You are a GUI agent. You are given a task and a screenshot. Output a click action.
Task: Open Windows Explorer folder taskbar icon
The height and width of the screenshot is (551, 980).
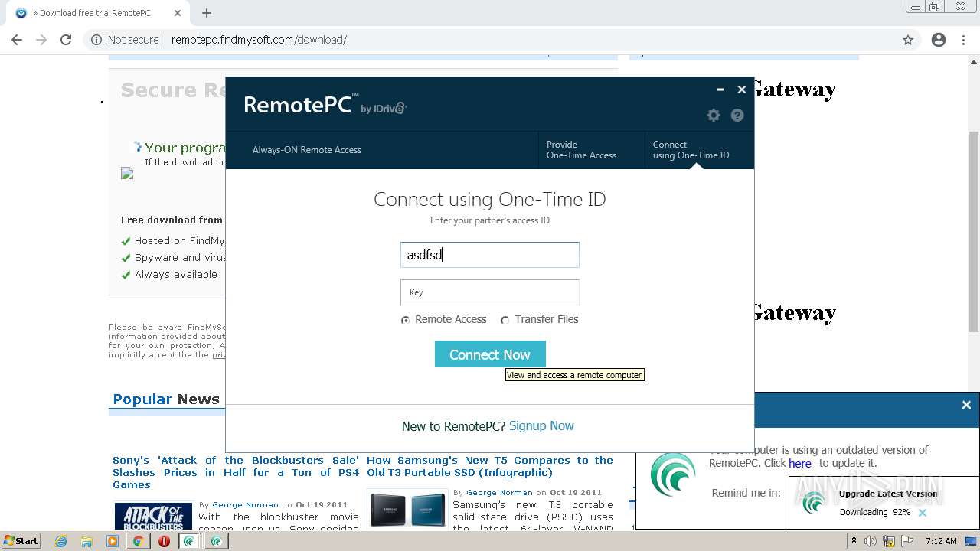[x=87, y=541]
